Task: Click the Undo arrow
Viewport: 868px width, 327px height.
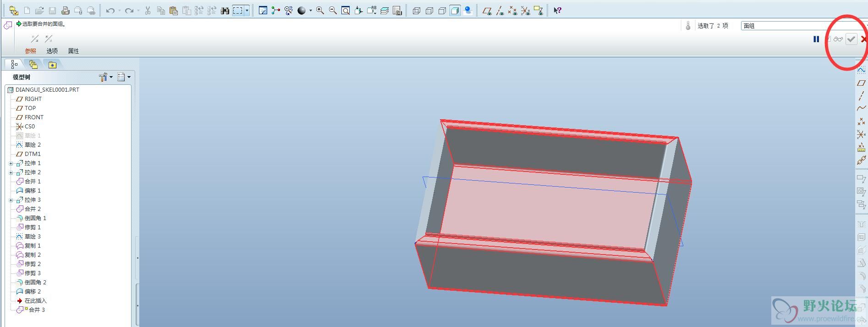Action: (x=110, y=11)
